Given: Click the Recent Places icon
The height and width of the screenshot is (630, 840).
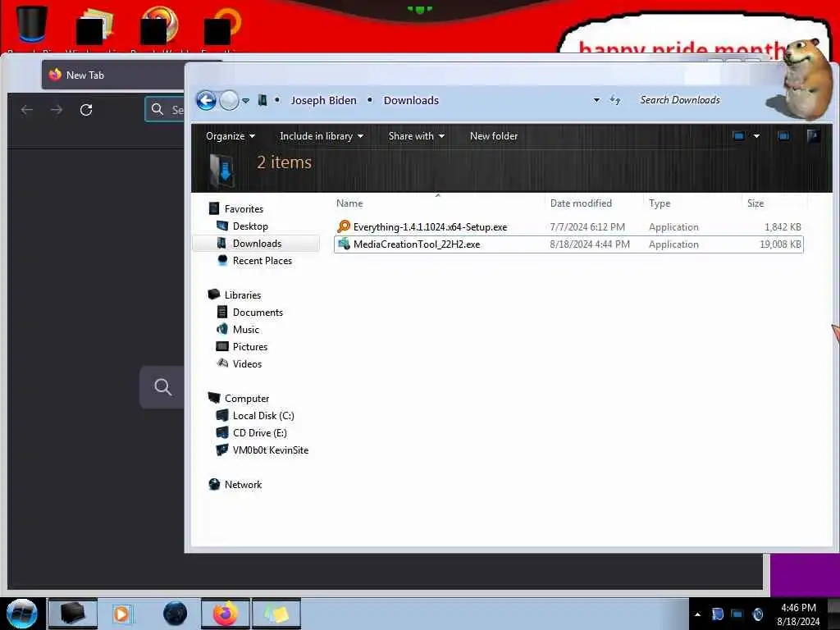Looking at the screenshot, I should [222, 260].
